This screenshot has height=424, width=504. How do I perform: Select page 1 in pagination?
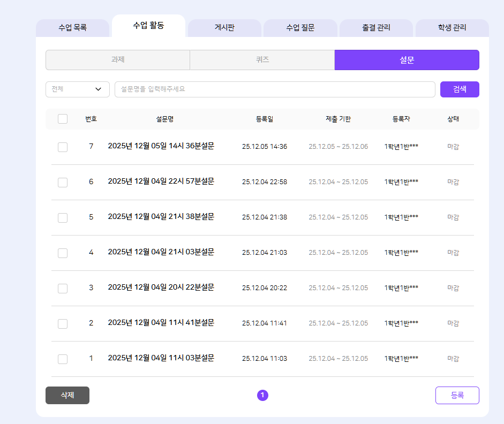262,395
